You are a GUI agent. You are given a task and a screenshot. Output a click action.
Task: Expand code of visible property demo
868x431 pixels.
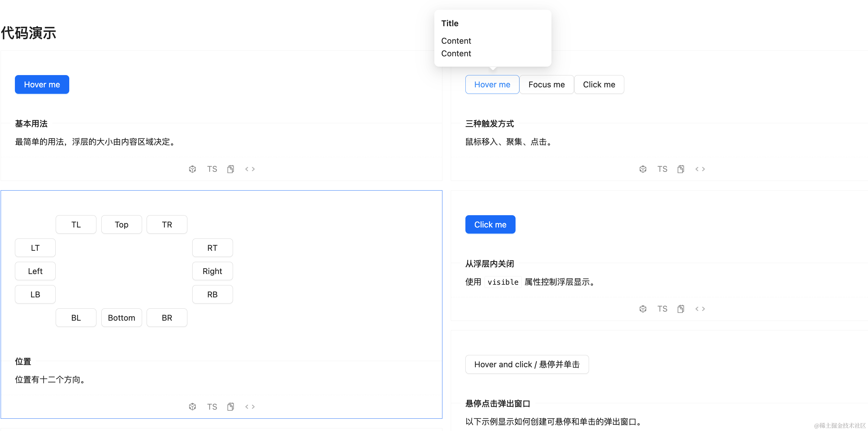tap(700, 309)
